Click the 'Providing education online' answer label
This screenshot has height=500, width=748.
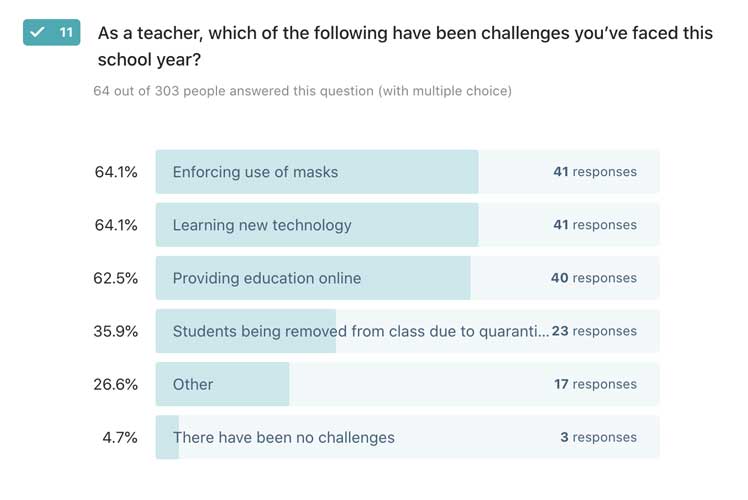[x=267, y=278]
